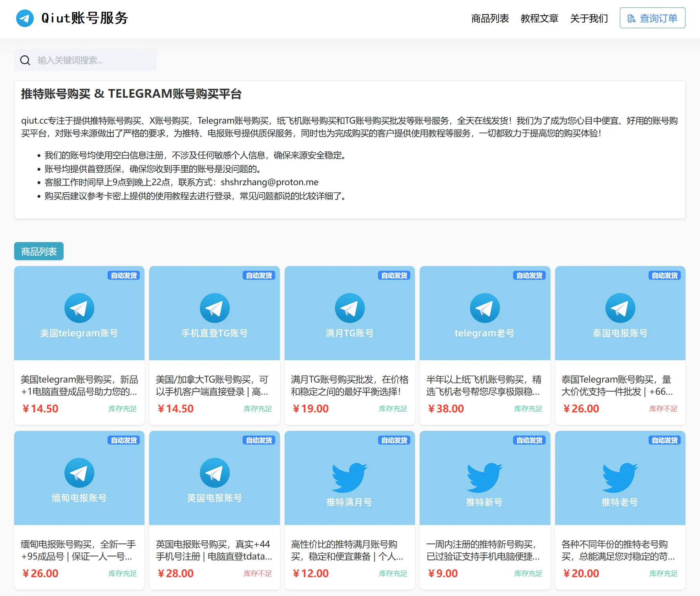Viewport: 700px width, 596px height.
Task: Click the Telegram icon on 泰国电报账号 card
Action: [620, 308]
